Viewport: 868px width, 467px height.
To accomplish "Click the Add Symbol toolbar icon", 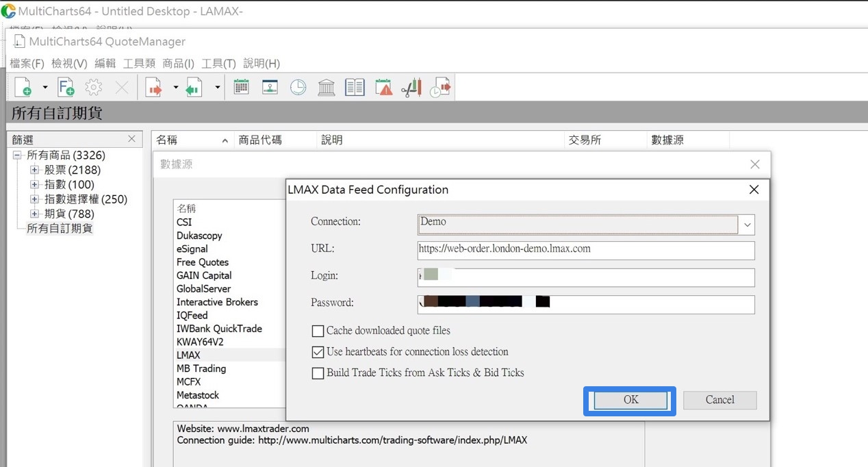I will 23,88.
